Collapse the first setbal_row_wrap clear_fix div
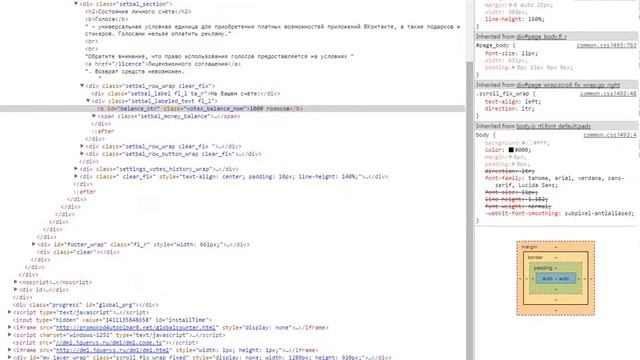The width and height of the screenshot is (640, 360). point(82,86)
